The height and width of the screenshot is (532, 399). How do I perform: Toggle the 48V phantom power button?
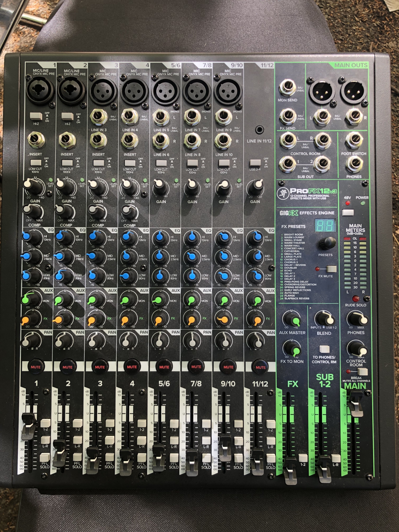pos(348,212)
